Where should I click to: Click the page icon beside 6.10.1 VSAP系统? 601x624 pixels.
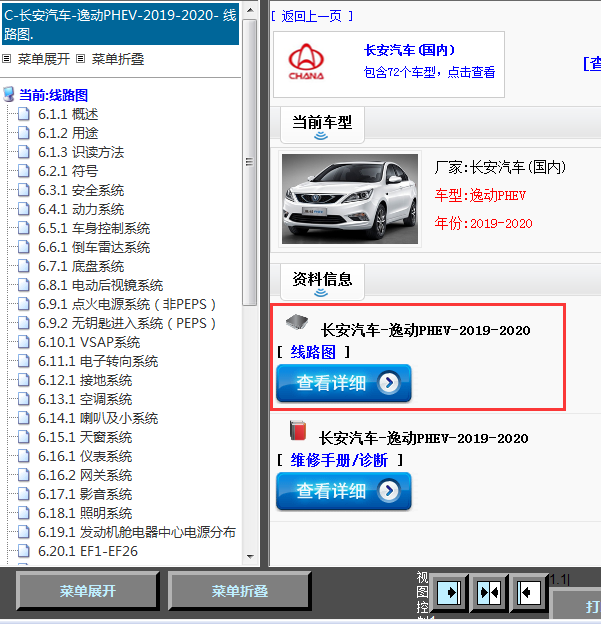[24, 342]
